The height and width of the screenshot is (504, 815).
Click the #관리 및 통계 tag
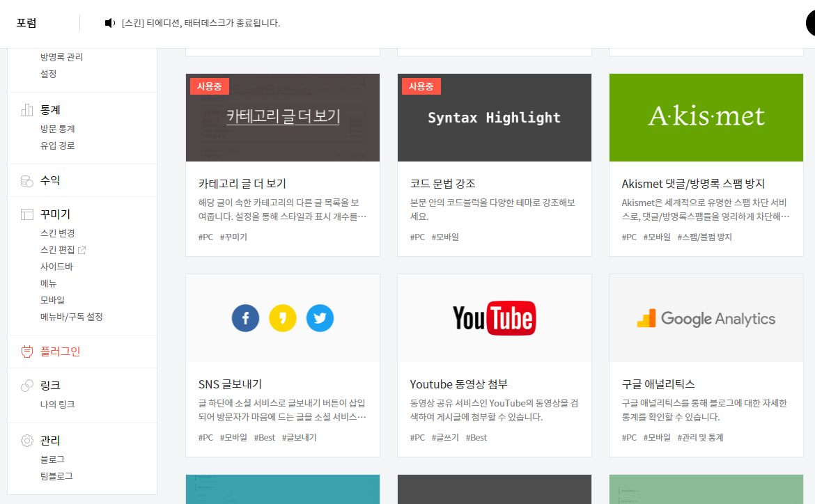pos(701,437)
